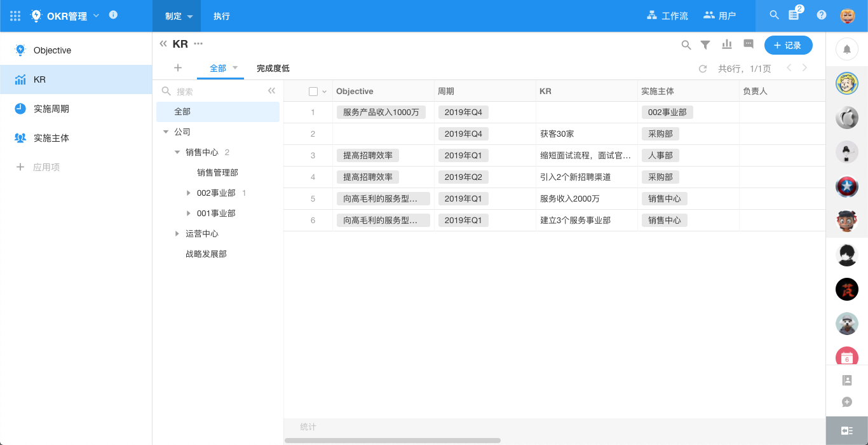Collapse the 销售中心 tree node
Image resolution: width=868 pixels, height=445 pixels.
click(177, 153)
